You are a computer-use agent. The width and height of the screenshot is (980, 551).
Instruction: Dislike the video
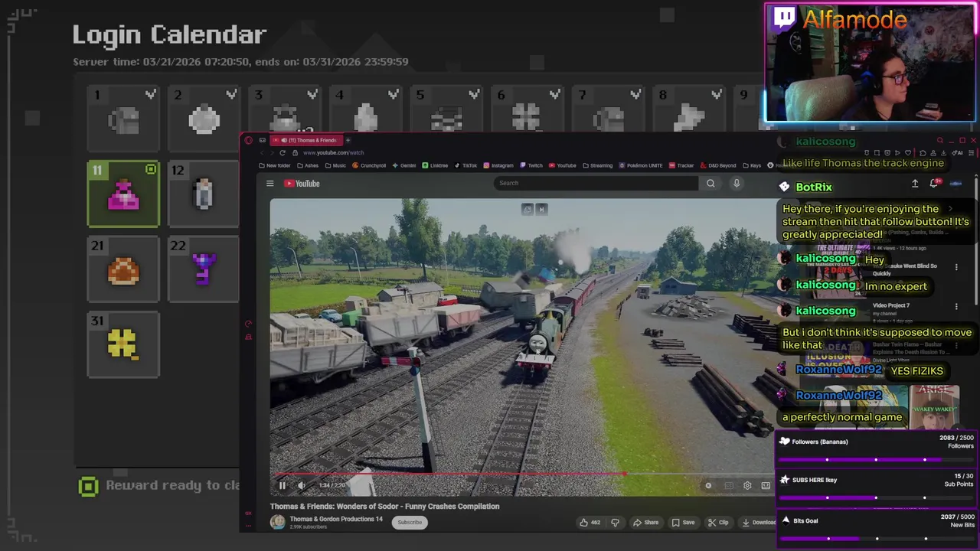tap(615, 522)
